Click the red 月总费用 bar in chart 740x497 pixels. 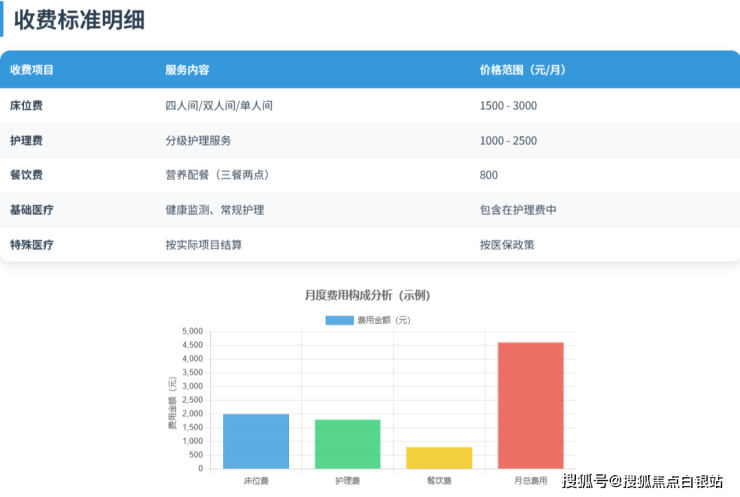530,405
